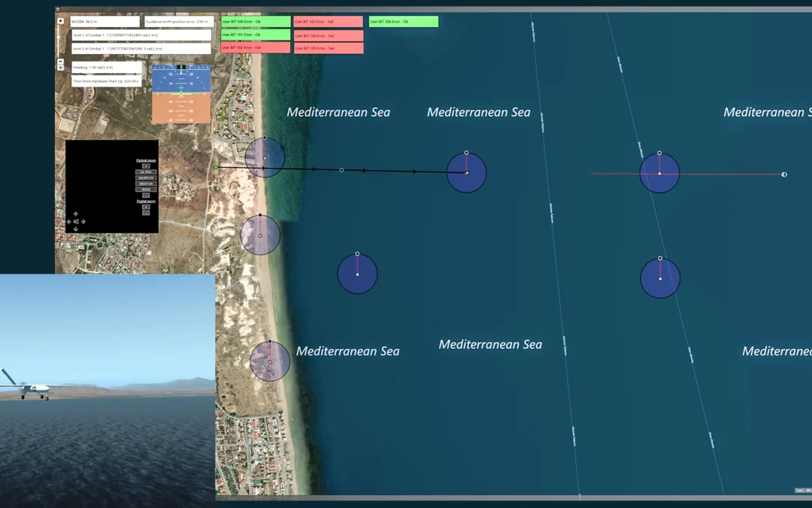Pan the camera left with the left arrow

(69, 222)
